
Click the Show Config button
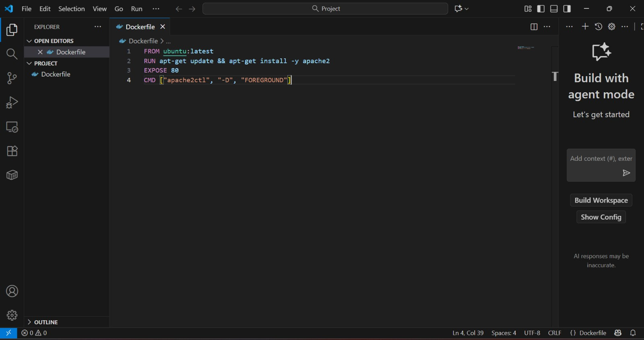click(x=601, y=217)
